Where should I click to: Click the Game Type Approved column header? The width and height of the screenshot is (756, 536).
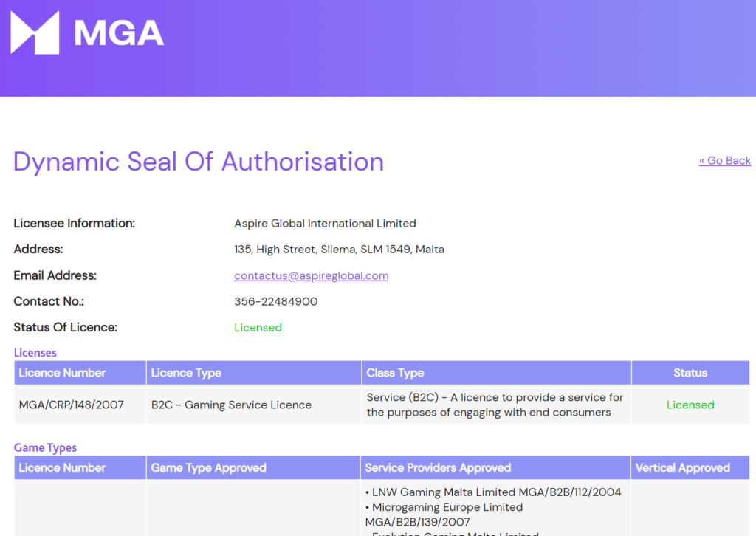click(x=208, y=467)
